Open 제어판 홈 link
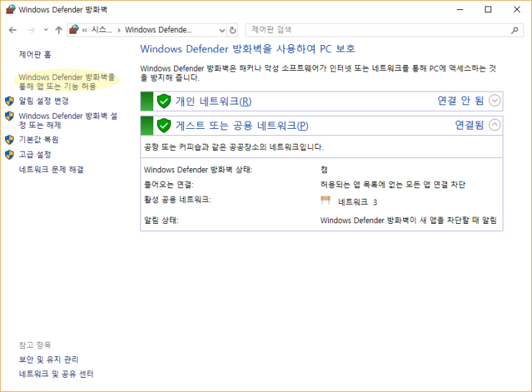This screenshot has width=532, height=392. click(x=35, y=54)
